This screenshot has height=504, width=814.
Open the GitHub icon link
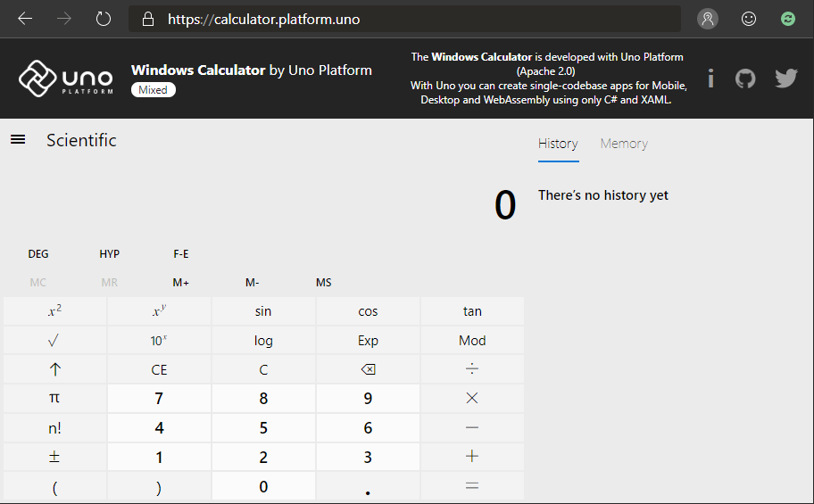pos(745,78)
